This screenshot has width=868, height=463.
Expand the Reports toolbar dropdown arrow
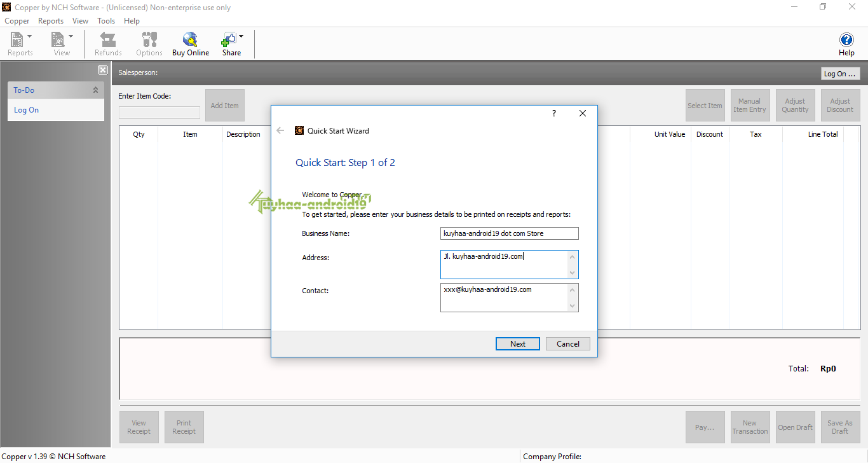(x=30, y=36)
